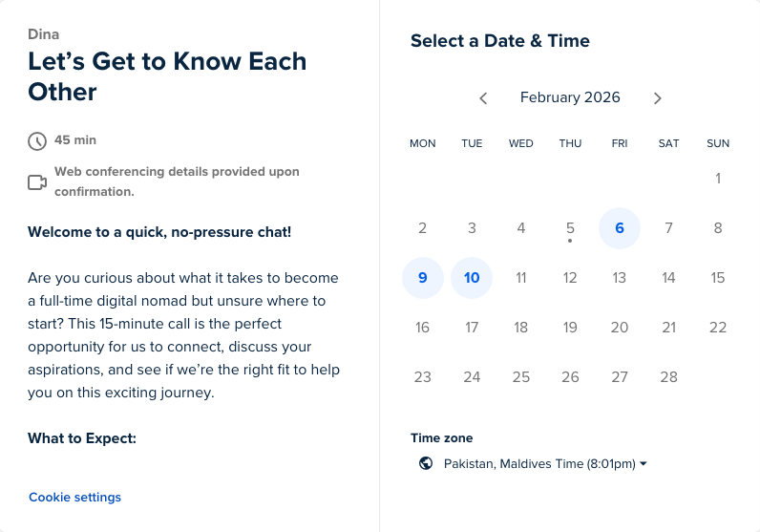Image resolution: width=760 pixels, height=532 pixels.
Task: Click the February 2026 month label
Action: [x=570, y=97]
